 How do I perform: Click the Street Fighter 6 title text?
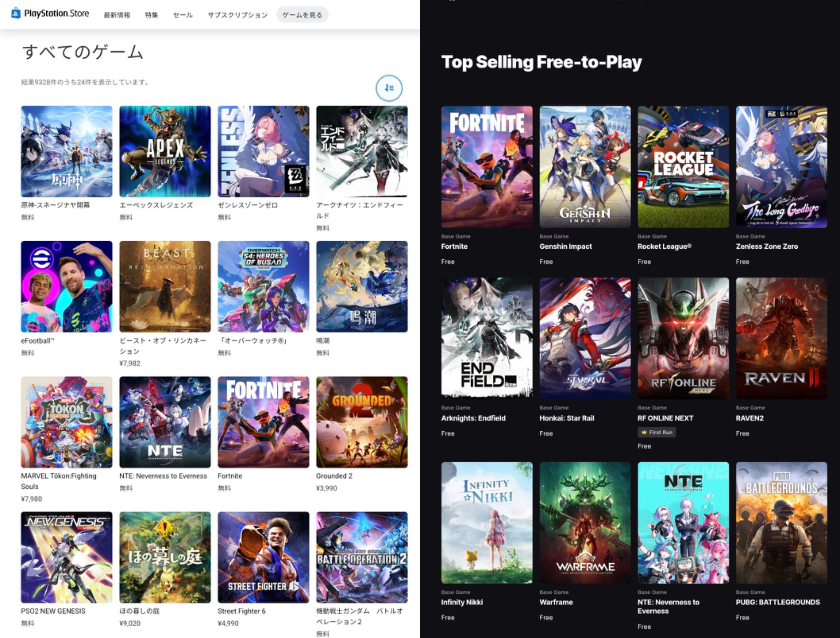242,611
